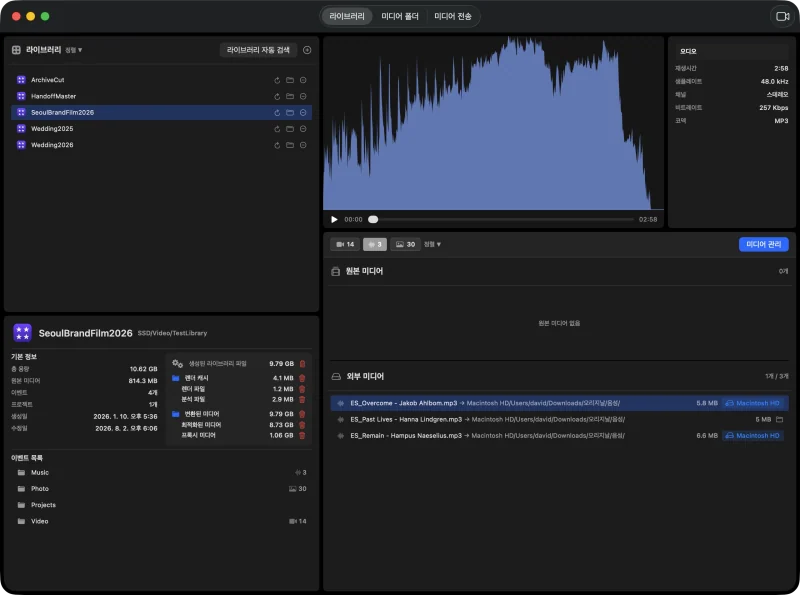
Task: Click the camera icon at top right
Action: tap(783, 16)
